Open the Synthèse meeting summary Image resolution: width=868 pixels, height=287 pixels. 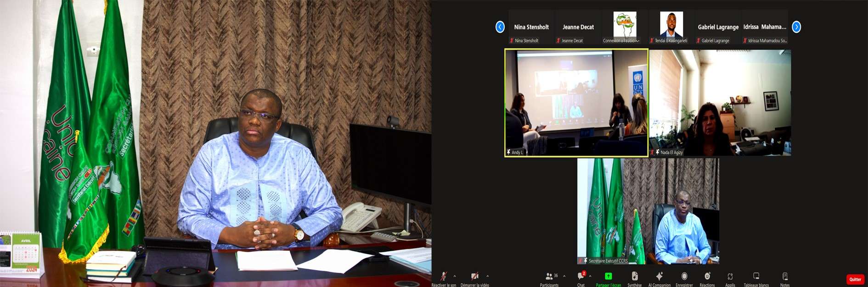click(x=634, y=276)
